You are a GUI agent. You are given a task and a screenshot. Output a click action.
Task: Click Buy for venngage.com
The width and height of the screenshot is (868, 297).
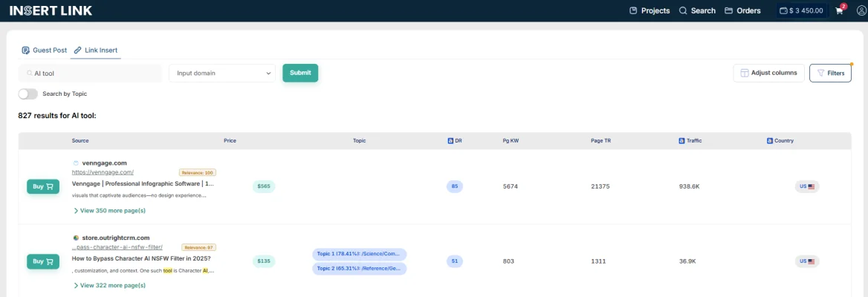click(43, 187)
